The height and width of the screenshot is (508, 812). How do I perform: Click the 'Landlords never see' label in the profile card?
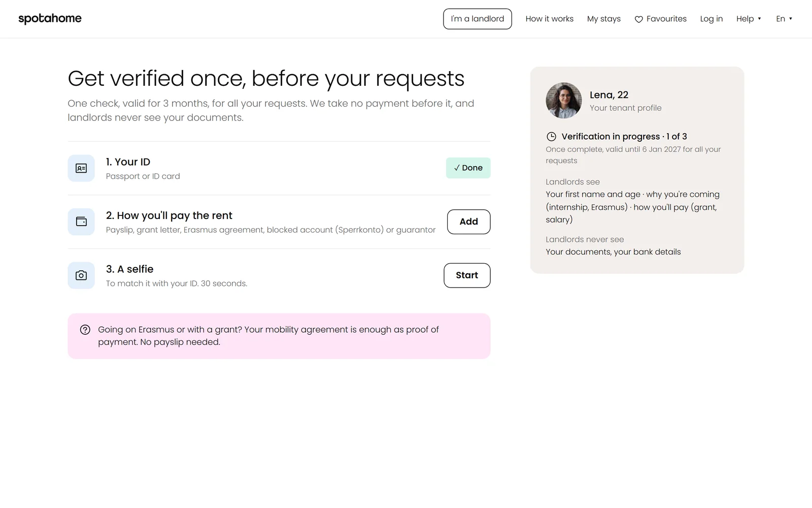(585, 239)
